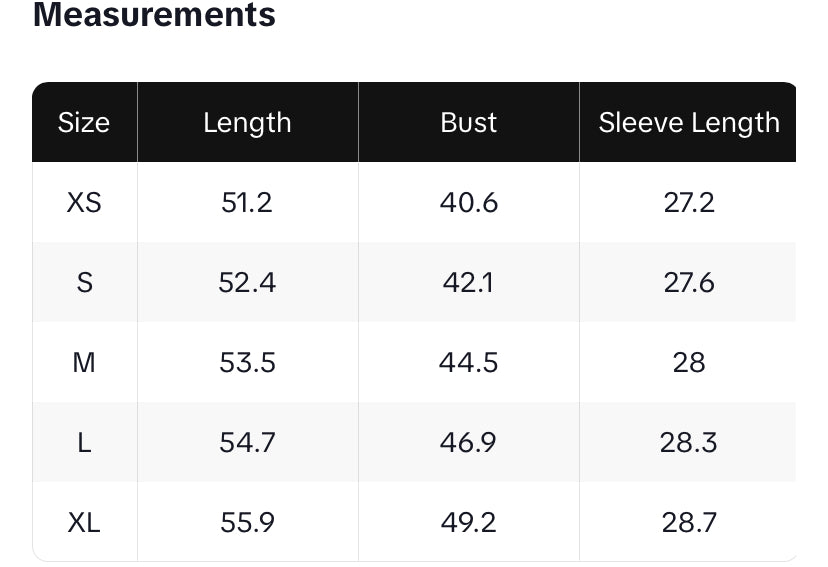Select the XS sleeve length value 27.2
This screenshot has height=567, width=828.
pos(688,202)
